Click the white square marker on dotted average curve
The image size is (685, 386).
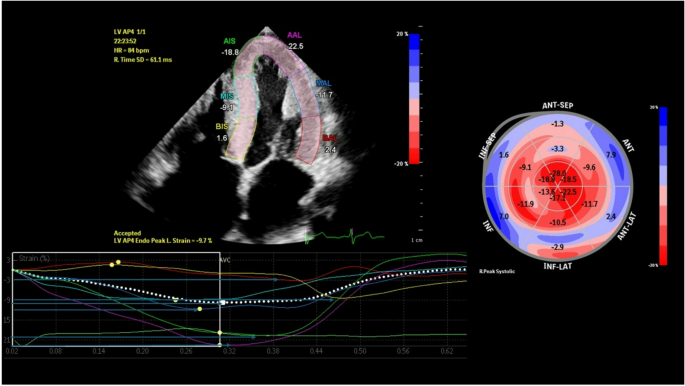223,303
